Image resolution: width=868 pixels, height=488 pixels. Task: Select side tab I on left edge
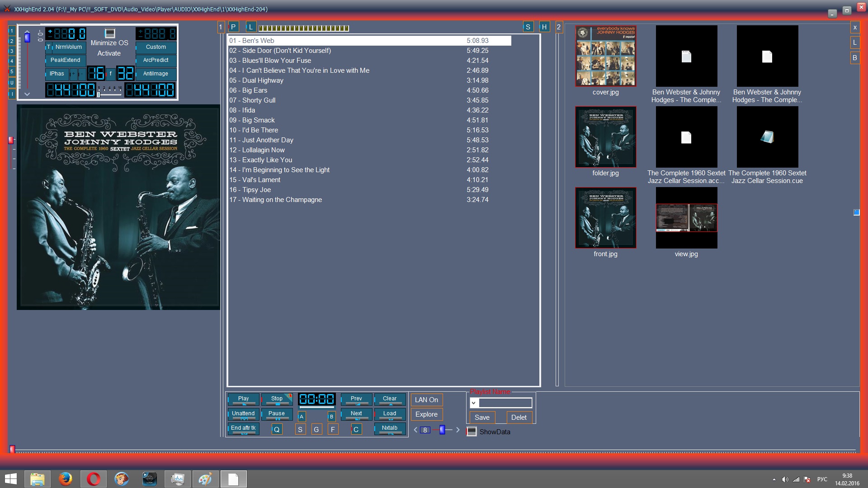point(12,94)
